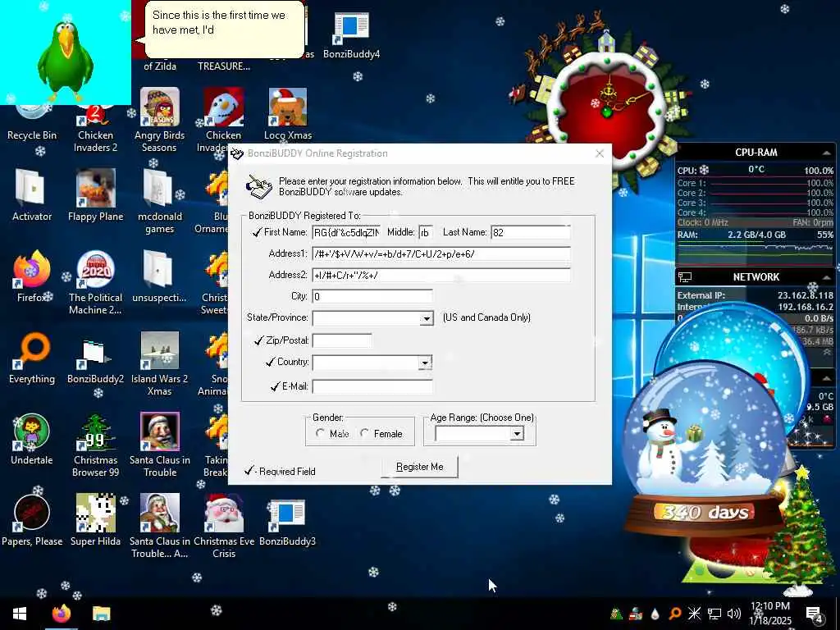
Task: Open Angry Birds Seasons shortcut
Action: coord(159,121)
